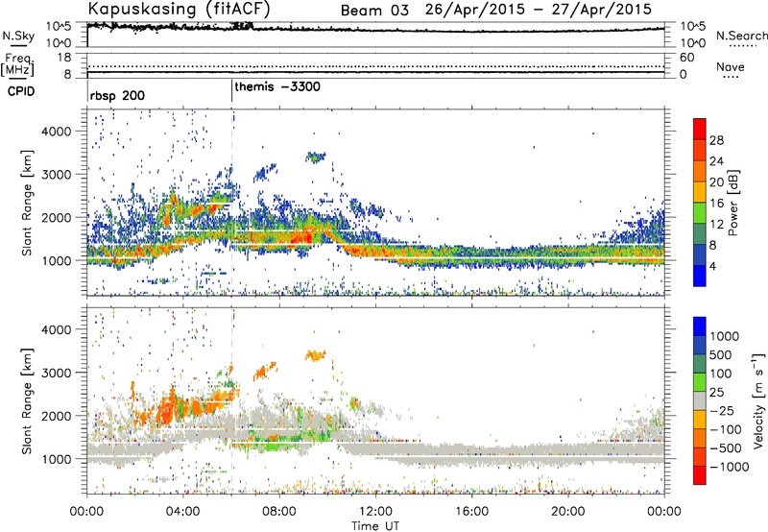Pick the yellow -25 to -100 Velocity segment
Image resolution: width=768 pixels, height=532 pixels.
(700, 420)
